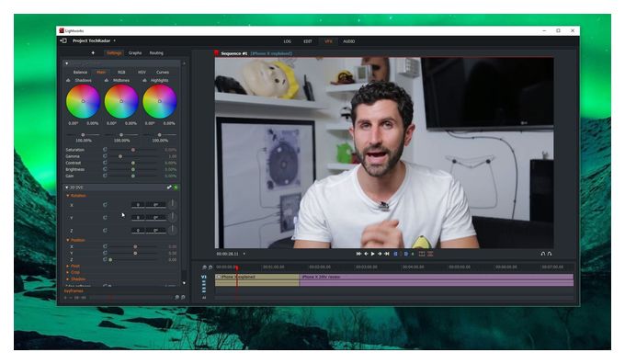Viewport: 625px width, 364px height.
Task: Click the Contrast slider handle
Action: [x=133, y=163]
